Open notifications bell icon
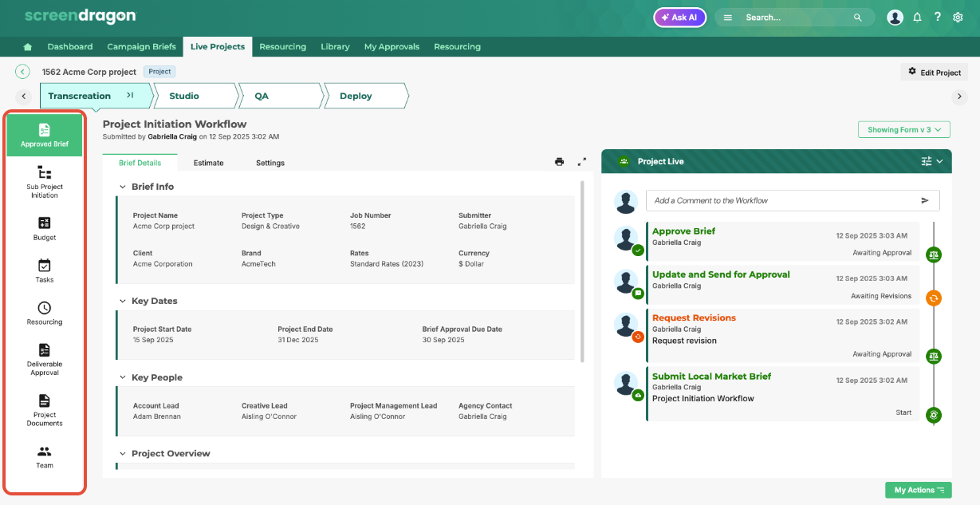The width and height of the screenshot is (980, 505). [917, 17]
